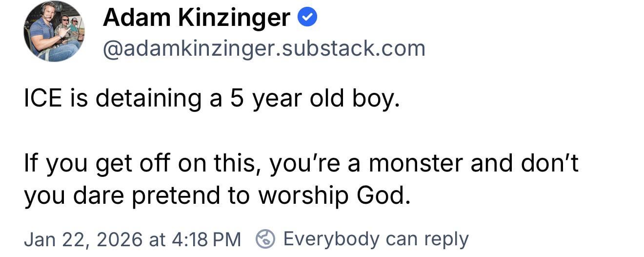Click the "Jan 22, 2026" date
Viewport: 644px width, 257px height.
point(82,239)
